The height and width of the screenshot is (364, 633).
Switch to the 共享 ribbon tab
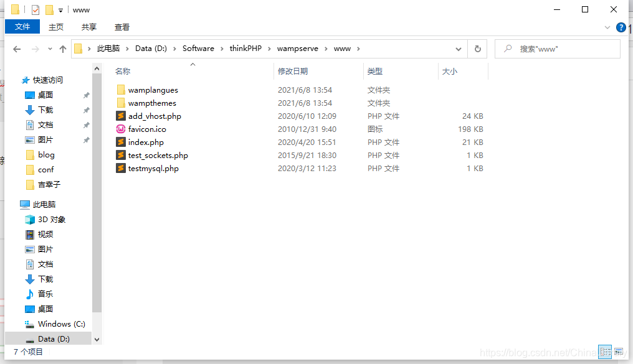89,27
